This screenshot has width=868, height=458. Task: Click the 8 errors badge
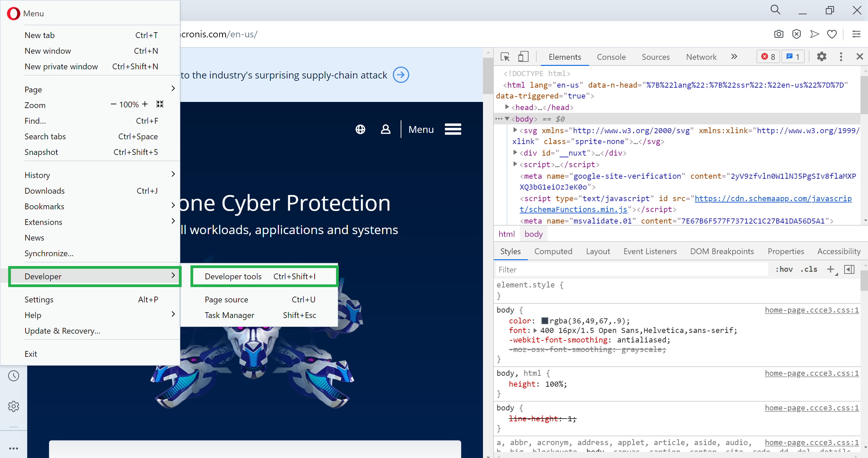[768, 57]
